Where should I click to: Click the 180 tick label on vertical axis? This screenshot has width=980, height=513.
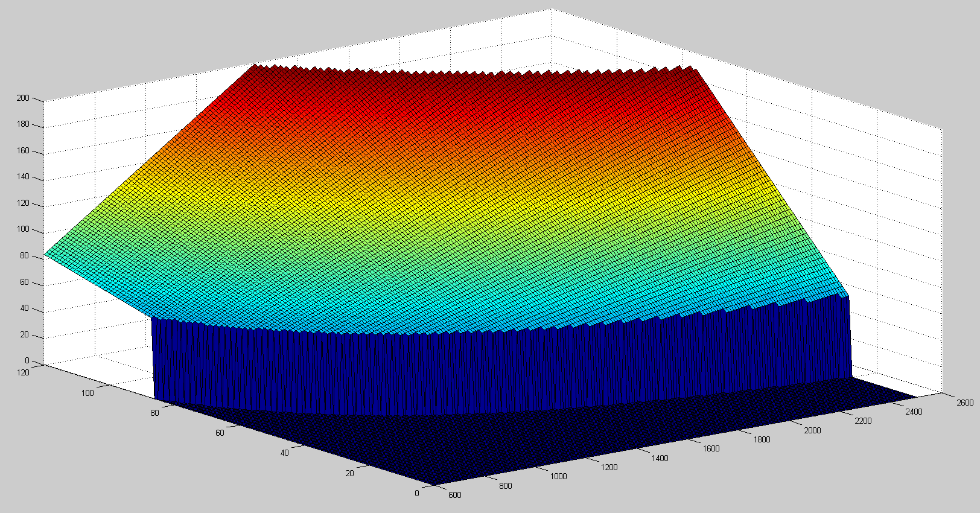tap(23, 124)
